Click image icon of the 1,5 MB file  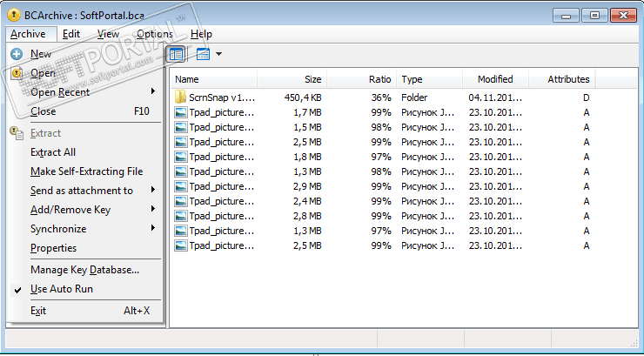click(181, 127)
